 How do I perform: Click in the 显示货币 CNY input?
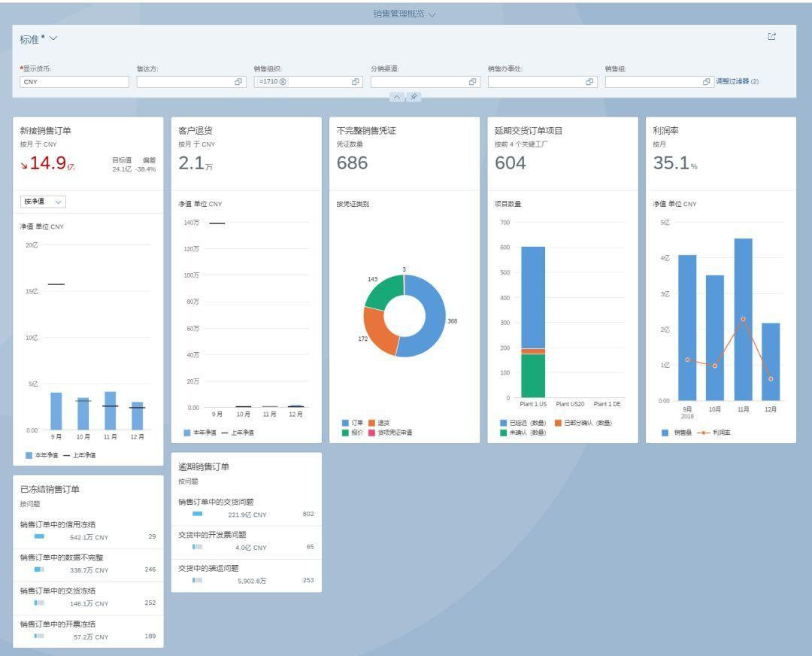74,82
